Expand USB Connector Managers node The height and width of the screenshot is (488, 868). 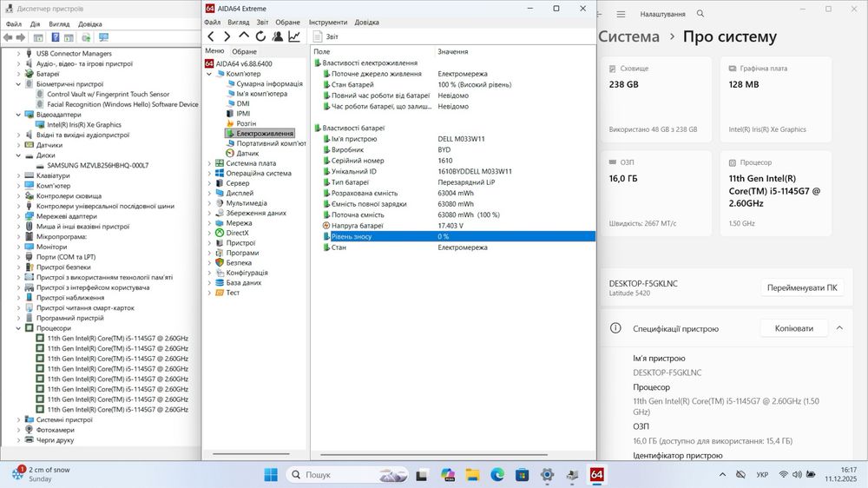coord(18,54)
